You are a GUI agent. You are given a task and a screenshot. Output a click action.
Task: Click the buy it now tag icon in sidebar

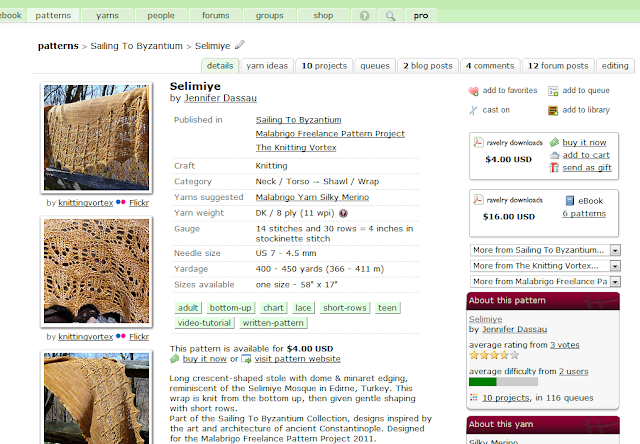(554, 142)
